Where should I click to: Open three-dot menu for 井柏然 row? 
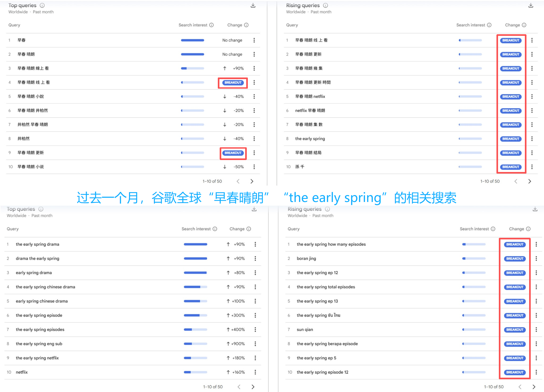(x=254, y=139)
